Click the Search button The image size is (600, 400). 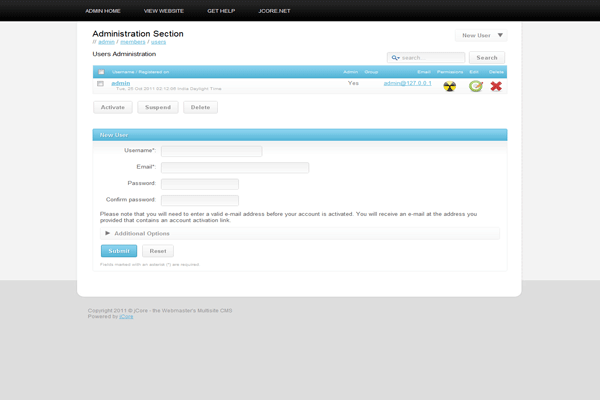coord(487,58)
